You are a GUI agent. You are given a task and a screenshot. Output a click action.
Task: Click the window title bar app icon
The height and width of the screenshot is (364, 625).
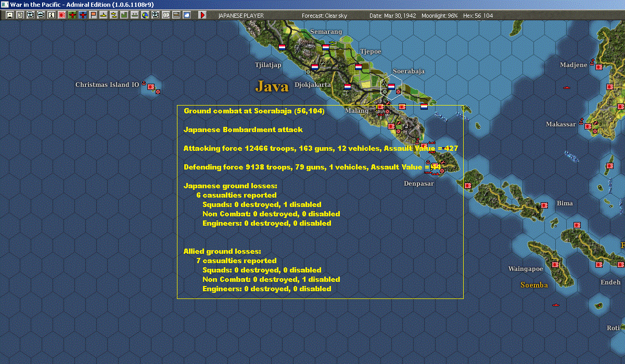click(5, 4)
